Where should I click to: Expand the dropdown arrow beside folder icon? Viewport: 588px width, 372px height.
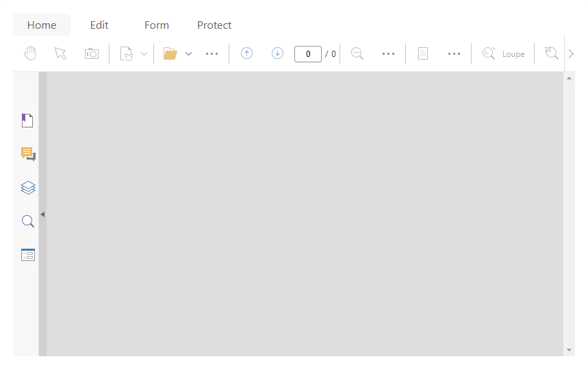pos(189,53)
